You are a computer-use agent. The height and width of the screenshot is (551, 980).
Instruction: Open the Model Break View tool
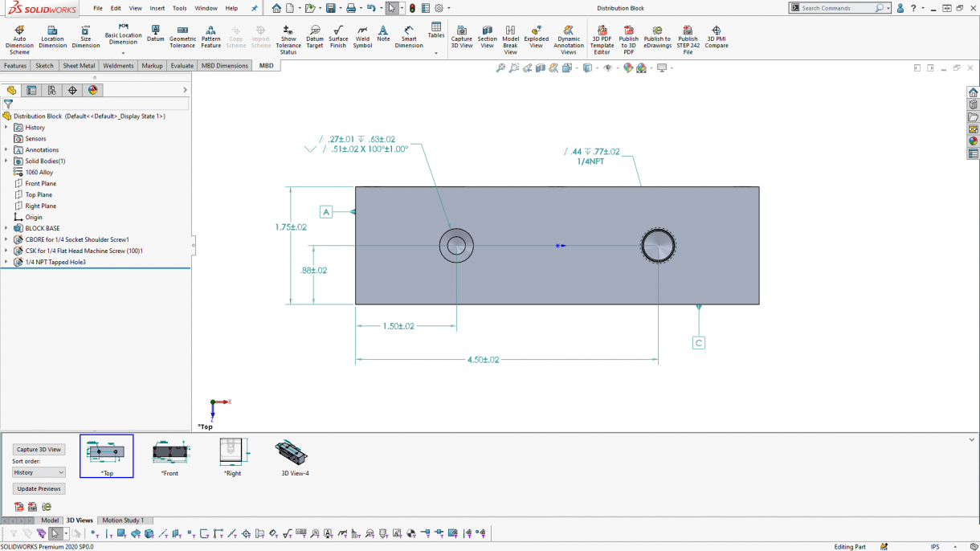tap(510, 39)
